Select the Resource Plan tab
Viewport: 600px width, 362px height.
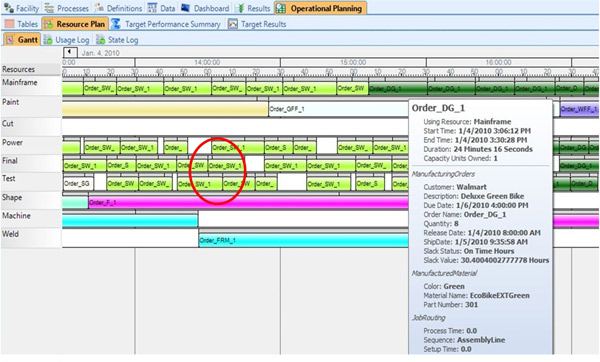pyautogui.click(x=75, y=24)
